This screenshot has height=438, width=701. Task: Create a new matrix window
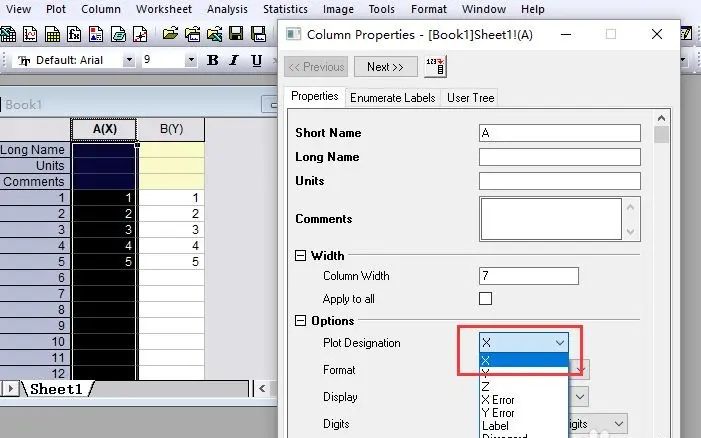pyautogui.click(x=52, y=34)
